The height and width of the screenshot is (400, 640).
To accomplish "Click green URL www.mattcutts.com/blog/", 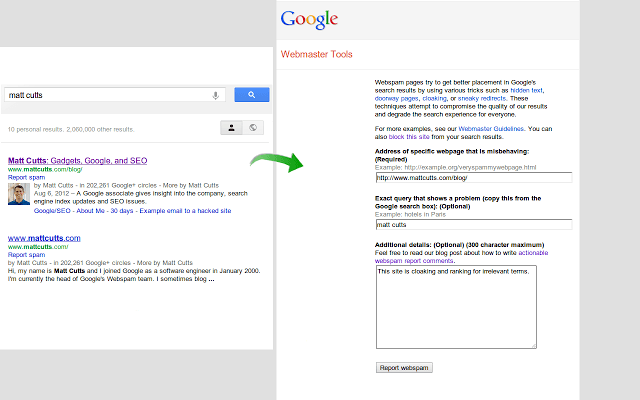I will pyautogui.click(x=45, y=169).
